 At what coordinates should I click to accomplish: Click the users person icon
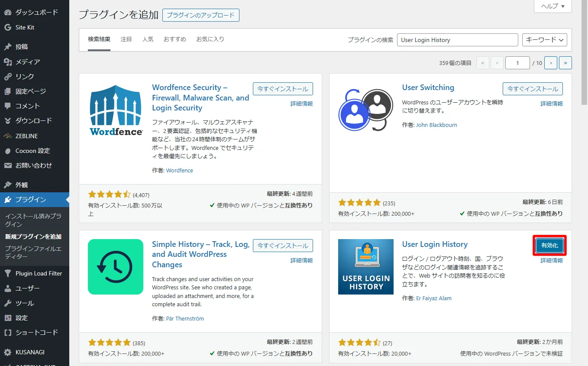pyautogui.click(x=7, y=288)
